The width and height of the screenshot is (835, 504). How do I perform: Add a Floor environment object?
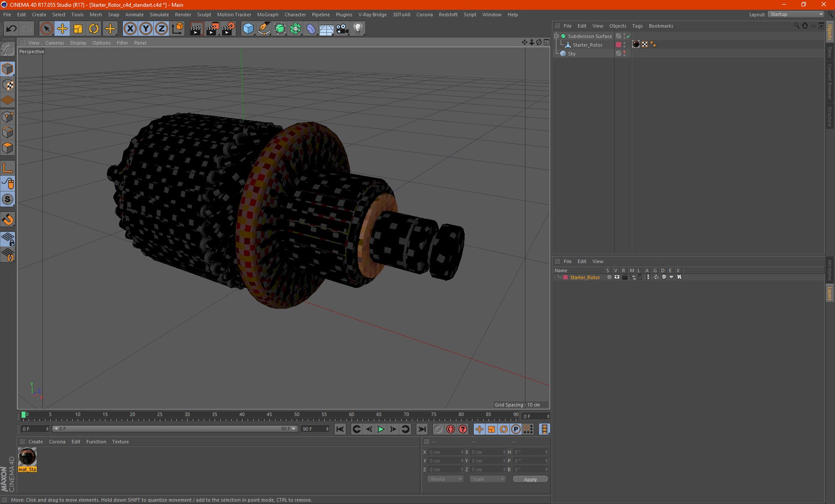pyautogui.click(x=326, y=28)
